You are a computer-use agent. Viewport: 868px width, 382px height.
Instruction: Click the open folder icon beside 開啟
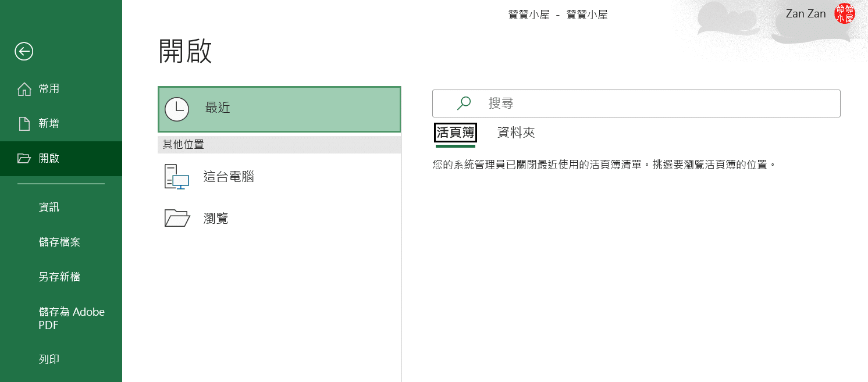click(x=24, y=158)
